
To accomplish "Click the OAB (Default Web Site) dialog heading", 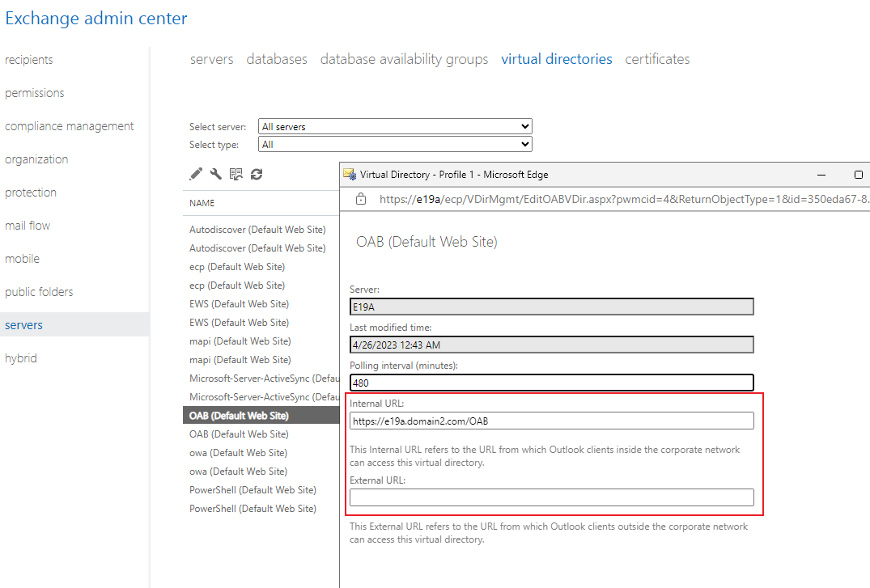I will point(427,242).
